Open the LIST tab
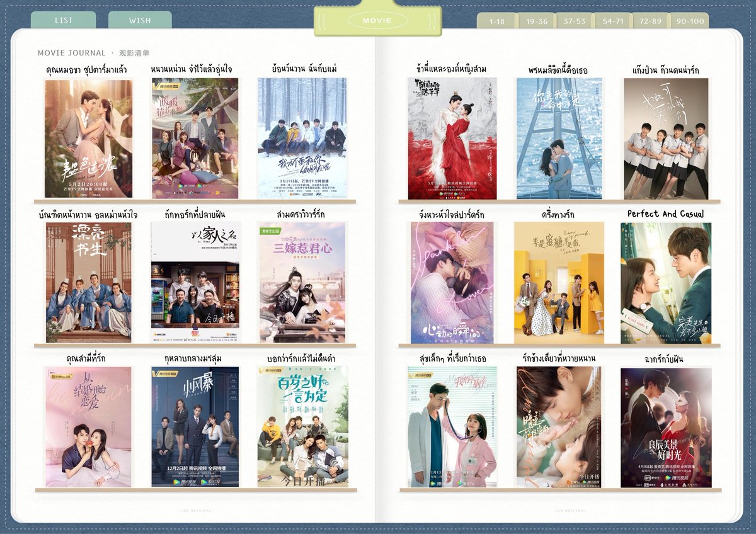 click(64, 20)
